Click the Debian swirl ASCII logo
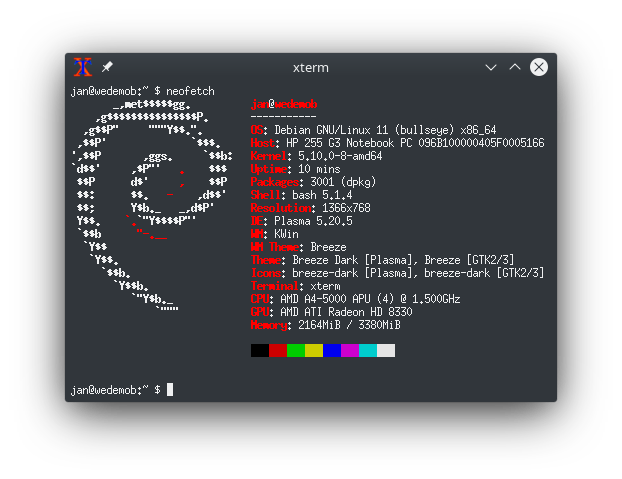This screenshot has height=479, width=622. coord(152,205)
